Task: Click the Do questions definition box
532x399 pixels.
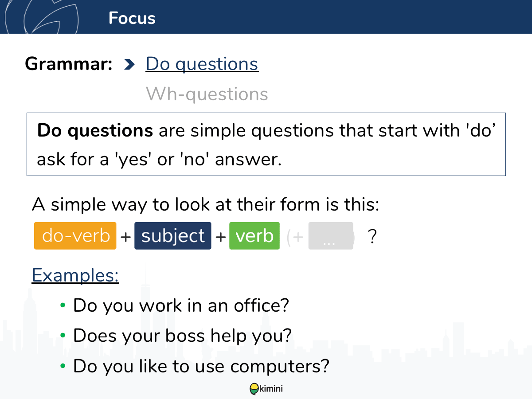Action: [x=266, y=145]
